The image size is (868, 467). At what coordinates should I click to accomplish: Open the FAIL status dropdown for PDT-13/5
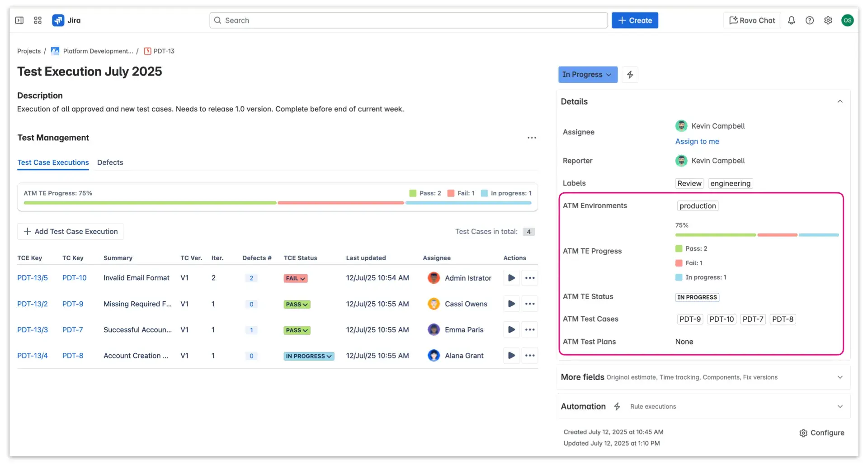295,278
